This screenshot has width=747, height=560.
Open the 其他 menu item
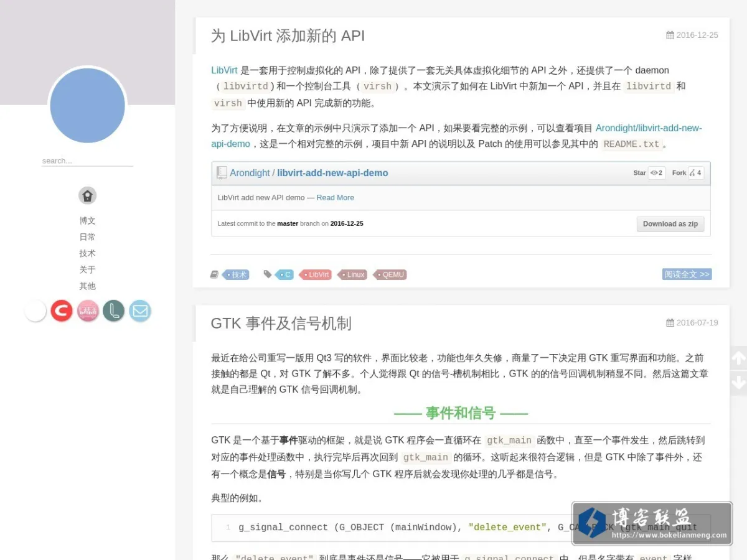(x=87, y=286)
